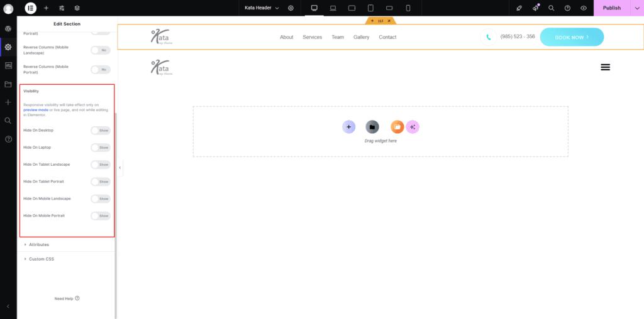Open the folder icon in left sidebar
Viewport: 644px width, 319px height.
pyautogui.click(x=8, y=84)
